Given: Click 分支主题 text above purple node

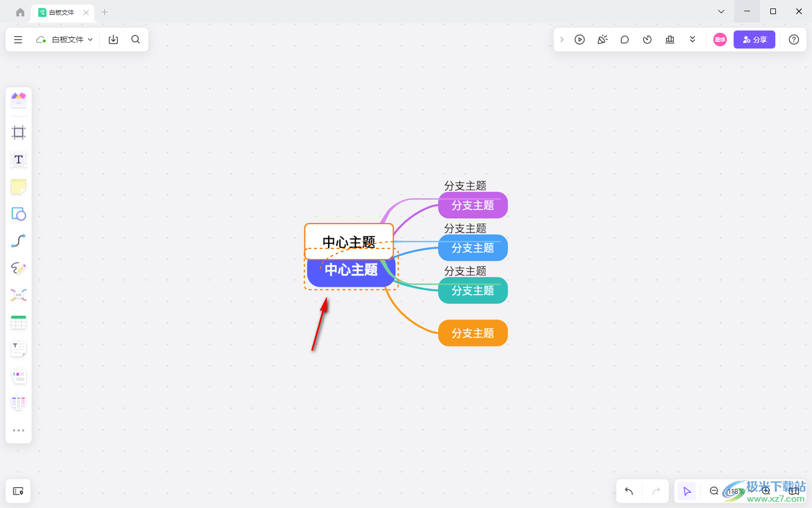Looking at the screenshot, I should pos(465,186).
